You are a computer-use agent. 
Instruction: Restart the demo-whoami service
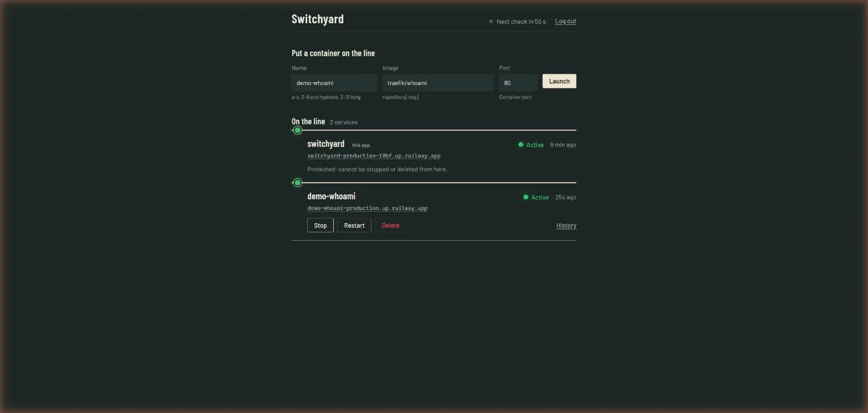[354, 225]
